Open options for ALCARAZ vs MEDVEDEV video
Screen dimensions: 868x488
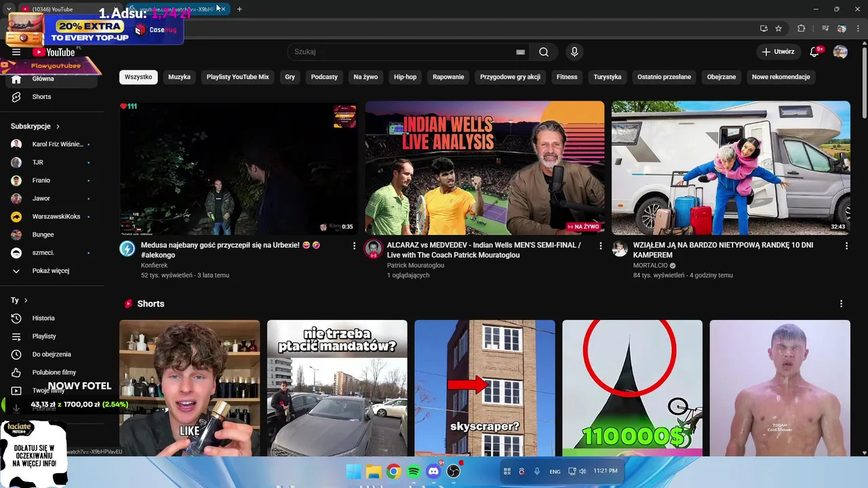click(600, 246)
